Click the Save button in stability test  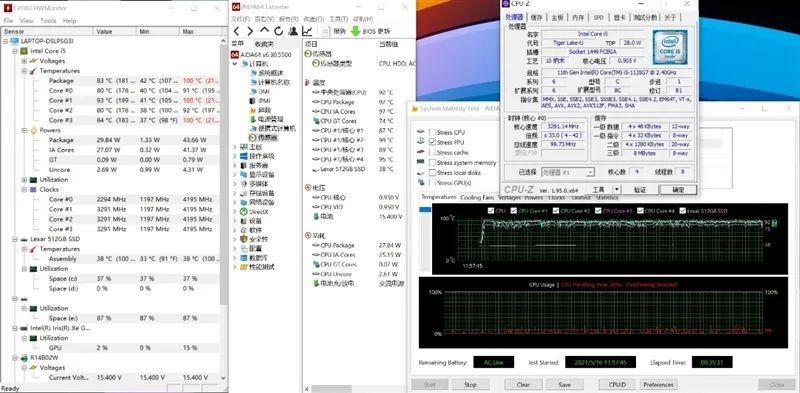(565, 385)
